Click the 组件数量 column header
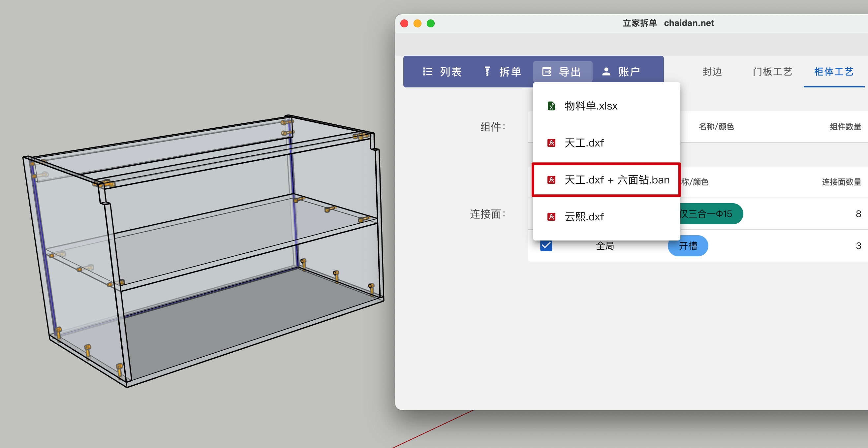 point(845,126)
